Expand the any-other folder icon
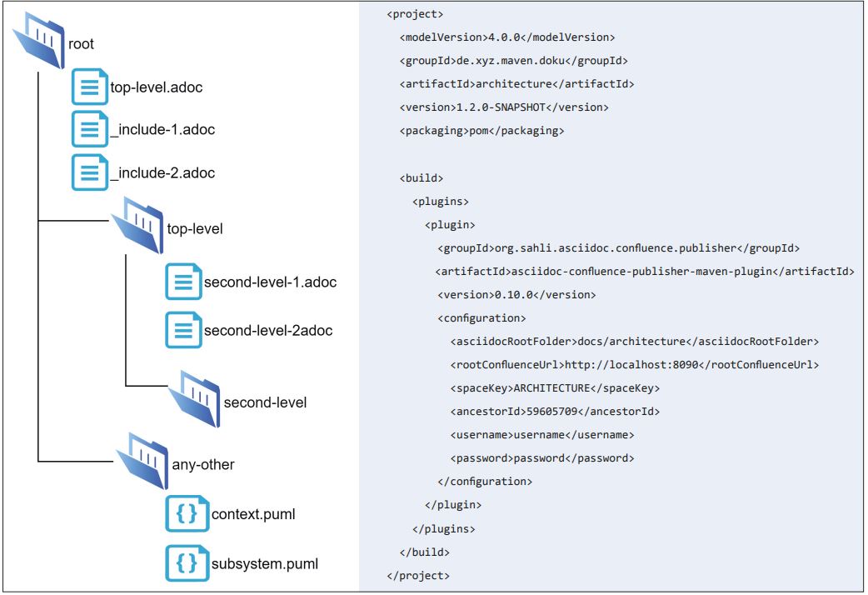 tap(142, 461)
